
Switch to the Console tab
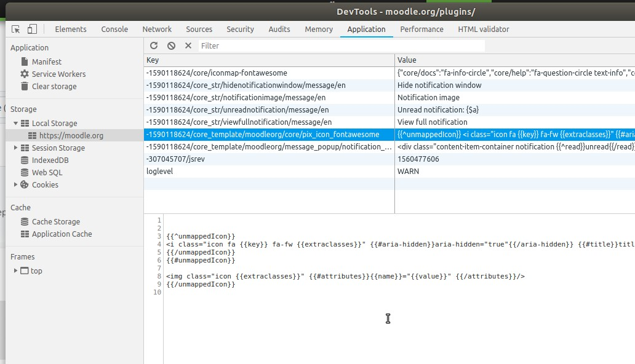pos(114,29)
